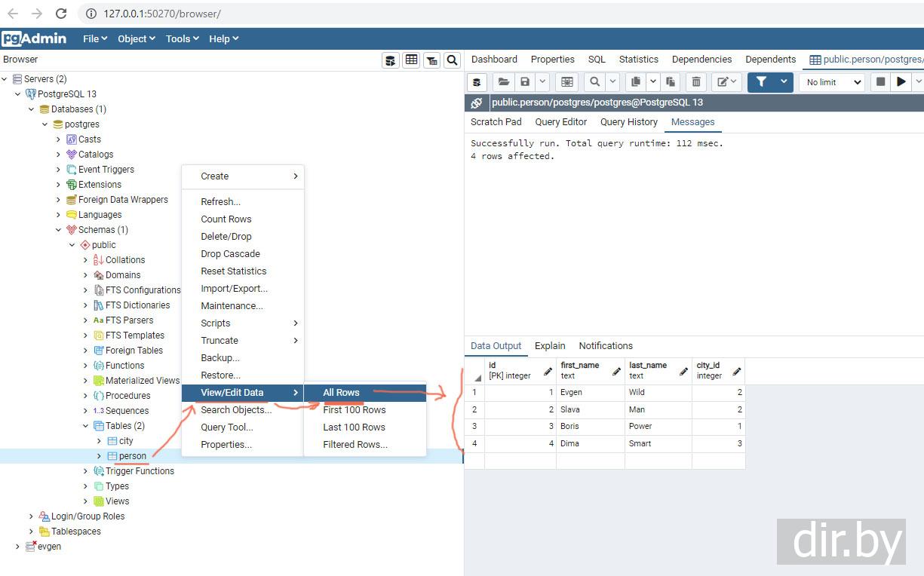Click the Search Objects magnifier icon
This screenshot has width=924, height=576.
tap(452, 60)
